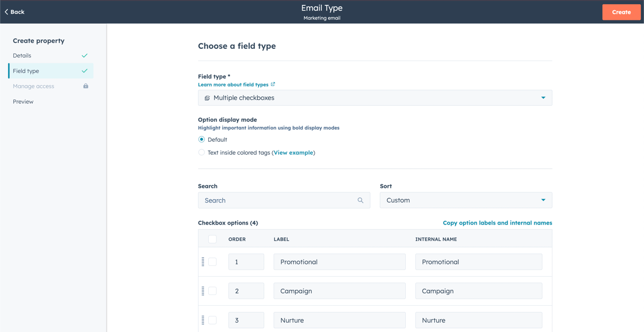Focus the Campaign label text field
The width and height of the screenshot is (644, 332).
pyautogui.click(x=339, y=291)
